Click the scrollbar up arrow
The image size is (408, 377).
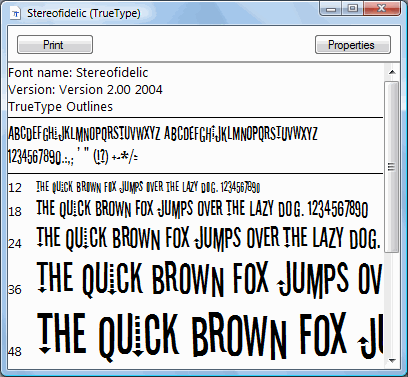coord(392,72)
